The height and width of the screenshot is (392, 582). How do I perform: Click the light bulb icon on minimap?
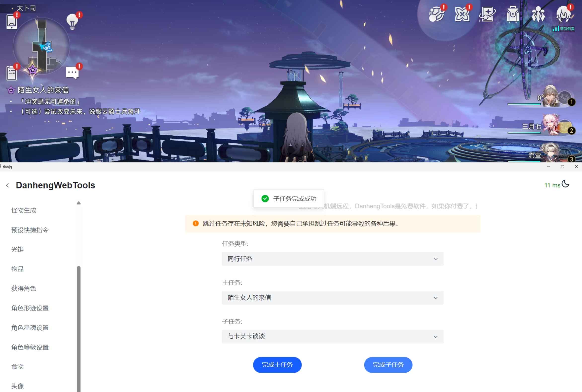click(72, 20)
